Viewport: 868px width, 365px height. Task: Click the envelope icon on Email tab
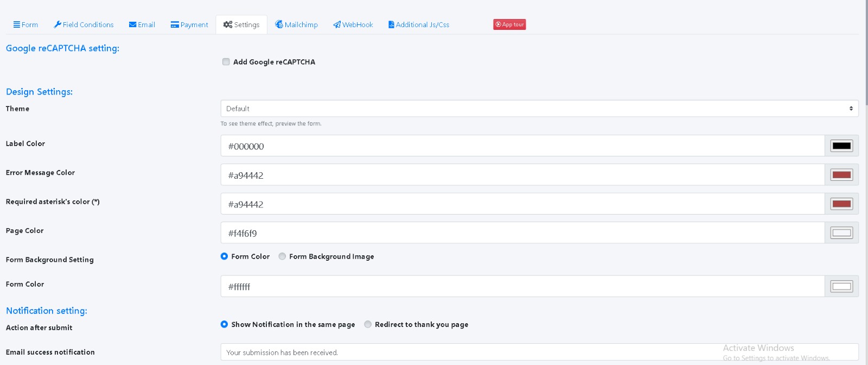(x=132, y=24)
